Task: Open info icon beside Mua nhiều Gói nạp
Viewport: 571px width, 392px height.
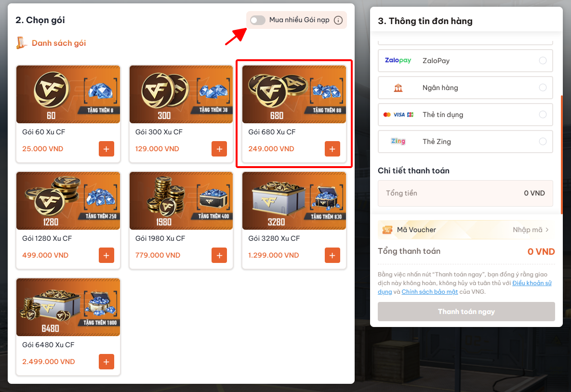Action: (338, 20)
